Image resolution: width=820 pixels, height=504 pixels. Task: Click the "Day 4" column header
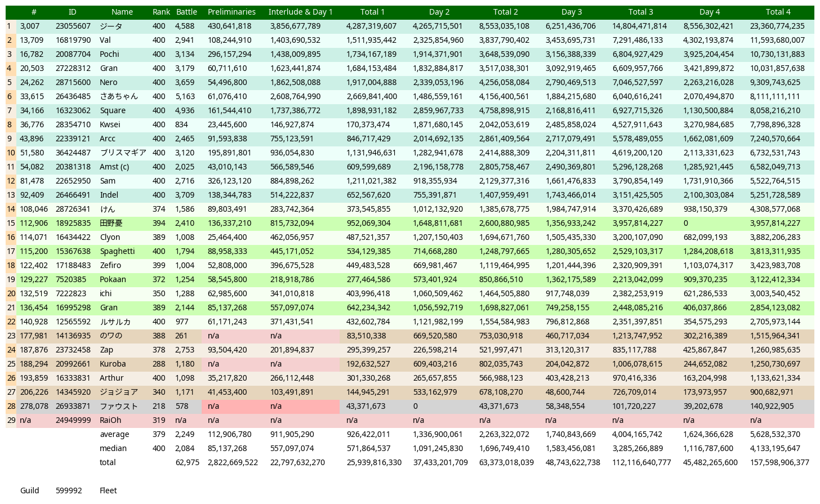(x=710, y=12)
